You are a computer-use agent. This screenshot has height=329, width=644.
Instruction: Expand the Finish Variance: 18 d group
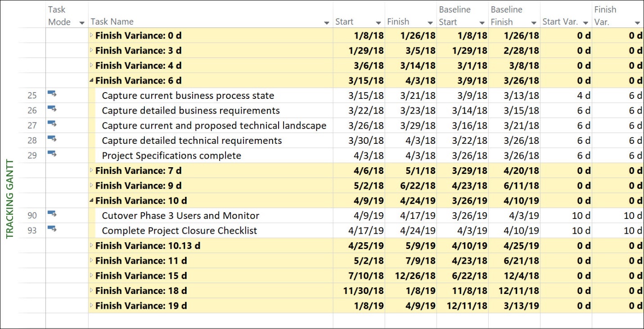point(92,290)
